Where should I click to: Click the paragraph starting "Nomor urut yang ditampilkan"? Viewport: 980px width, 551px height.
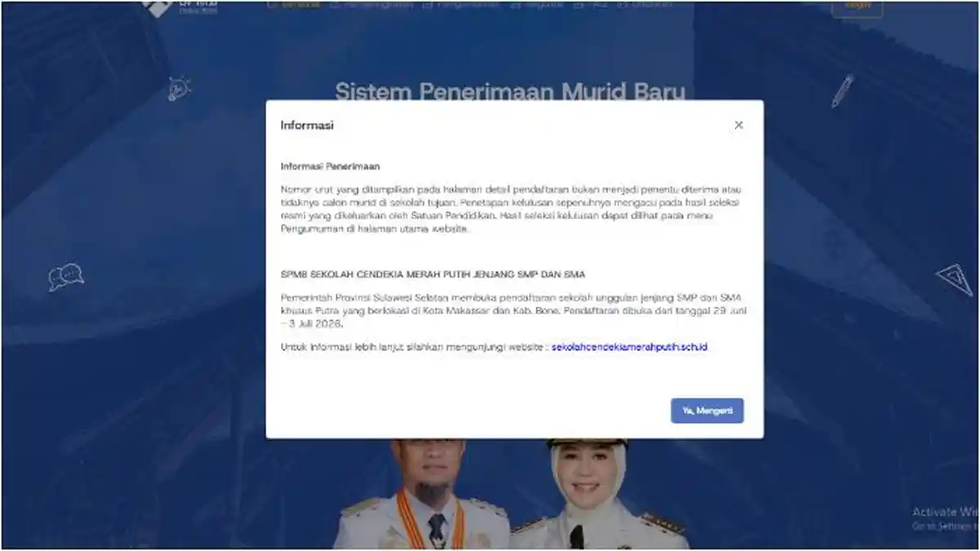[x=511, y=209]
